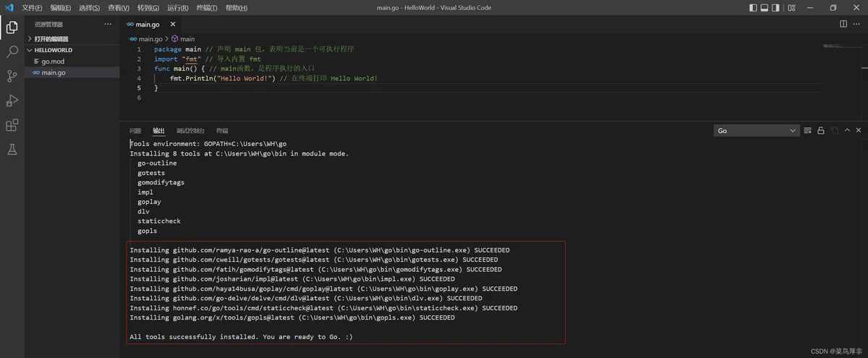This screenshot has width=868, height=358.
Task: Open the Explorer panel more actions ellipsis
Action: 108,24
